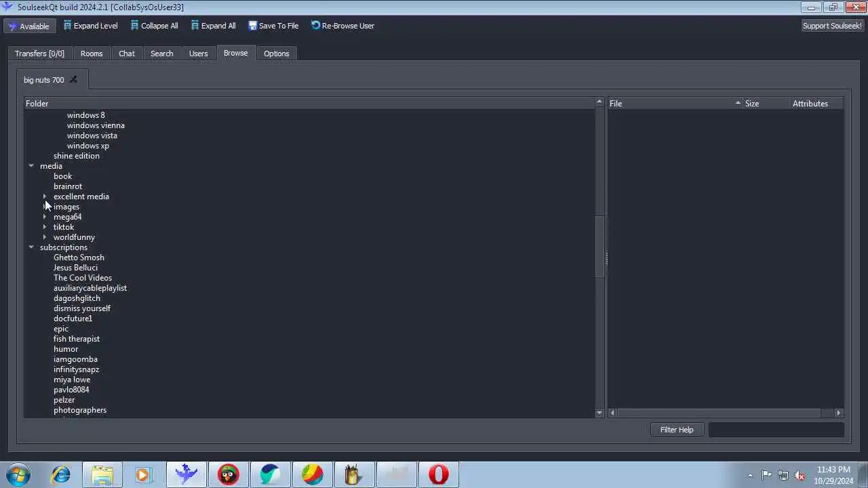Image resolution: width=868 pixels, height=488 pixels.
Task: Click the Folder column header
Action: (x=309, y=104)
